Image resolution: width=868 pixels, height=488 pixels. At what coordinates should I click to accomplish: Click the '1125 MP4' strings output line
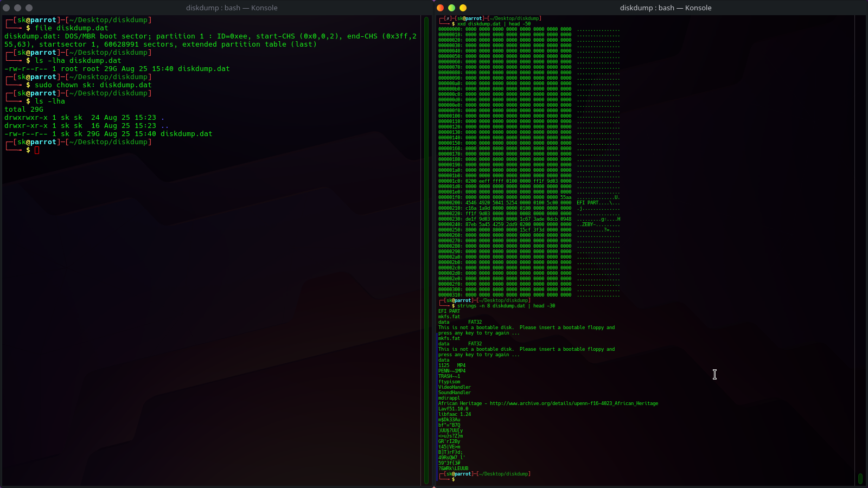pos(452,365)
